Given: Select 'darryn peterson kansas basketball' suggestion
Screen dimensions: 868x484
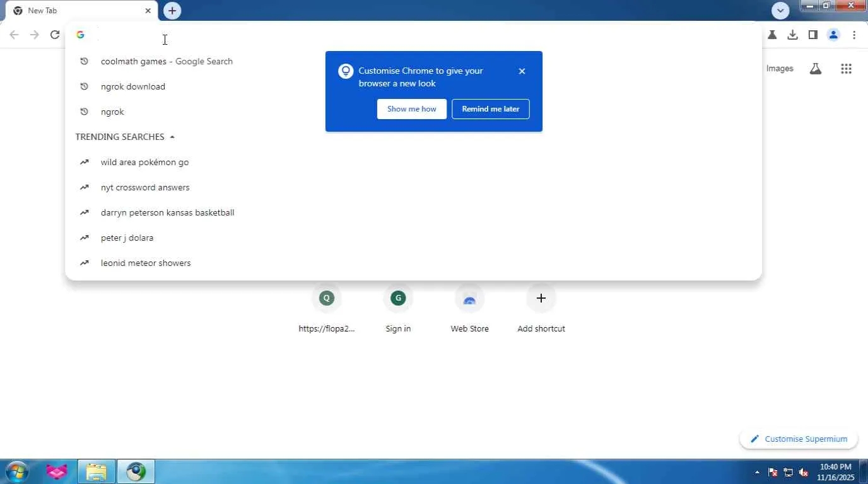Looking at the screenshot, I should pyautogui.click(x=413, y=212).
